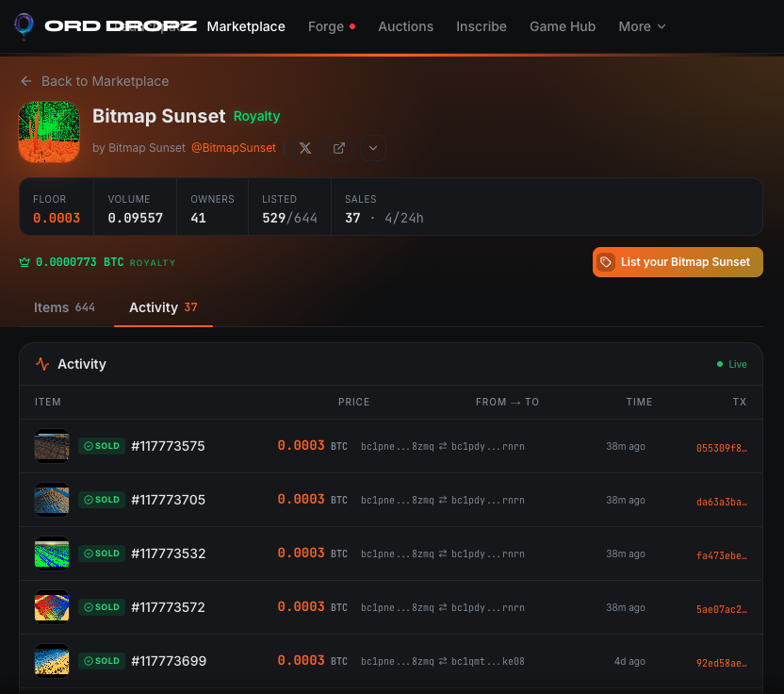Viewport: 784px width, 694px height.
Task: Open thumbnail for item #117773699
Action: [x=52, y=661]
